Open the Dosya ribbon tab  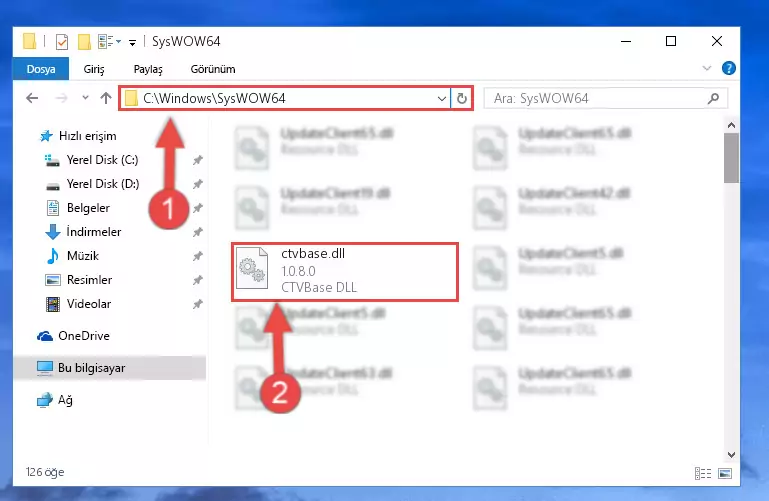tap(41, 69)
